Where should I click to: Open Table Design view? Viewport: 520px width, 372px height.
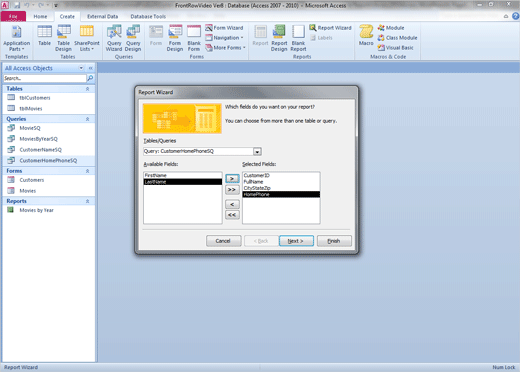tap(63, 38)
